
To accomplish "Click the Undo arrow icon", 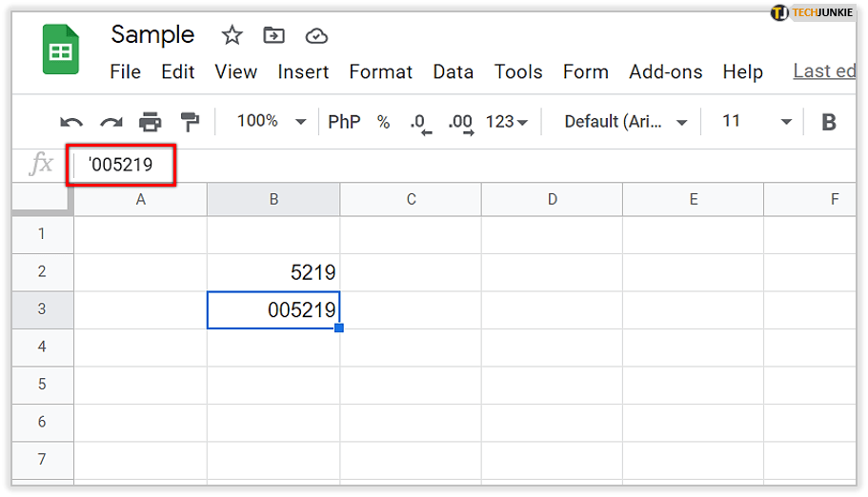I will pos(71,122).
